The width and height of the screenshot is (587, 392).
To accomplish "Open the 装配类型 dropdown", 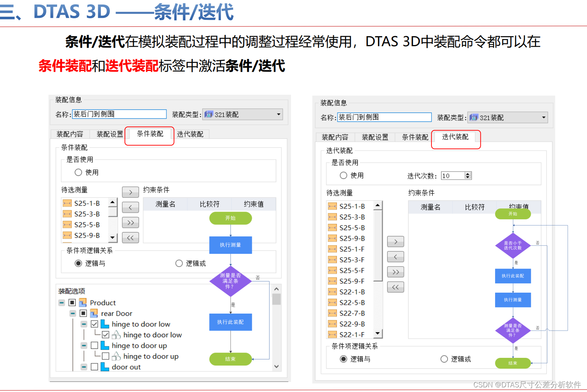I will tap(278, 114).
